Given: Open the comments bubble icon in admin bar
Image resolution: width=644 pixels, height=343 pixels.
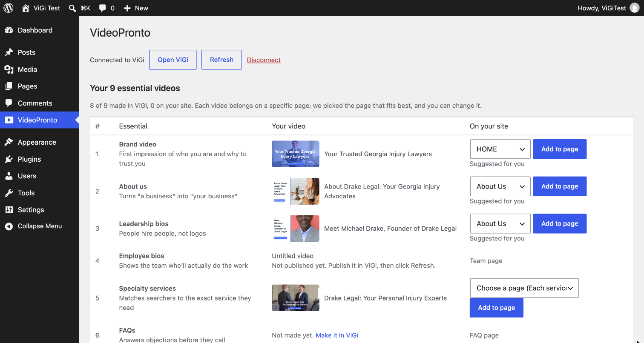Looking at the screenshot, I should pos(102,8).
